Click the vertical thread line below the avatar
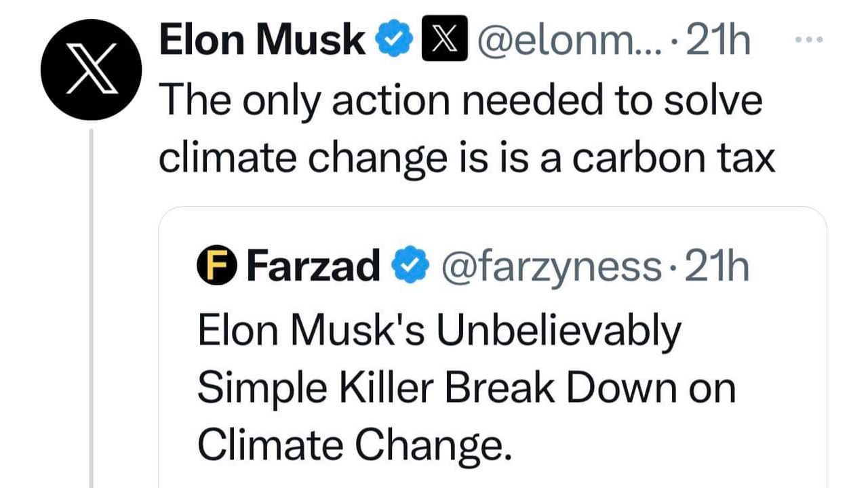The image size is (868, 488). pos(92,305)
